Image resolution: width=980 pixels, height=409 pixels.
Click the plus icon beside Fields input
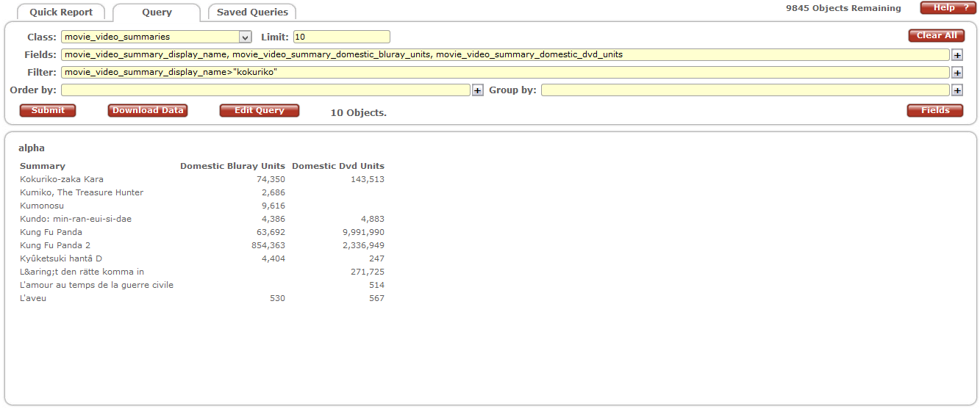pyautogui.click(x=957, y=55)
